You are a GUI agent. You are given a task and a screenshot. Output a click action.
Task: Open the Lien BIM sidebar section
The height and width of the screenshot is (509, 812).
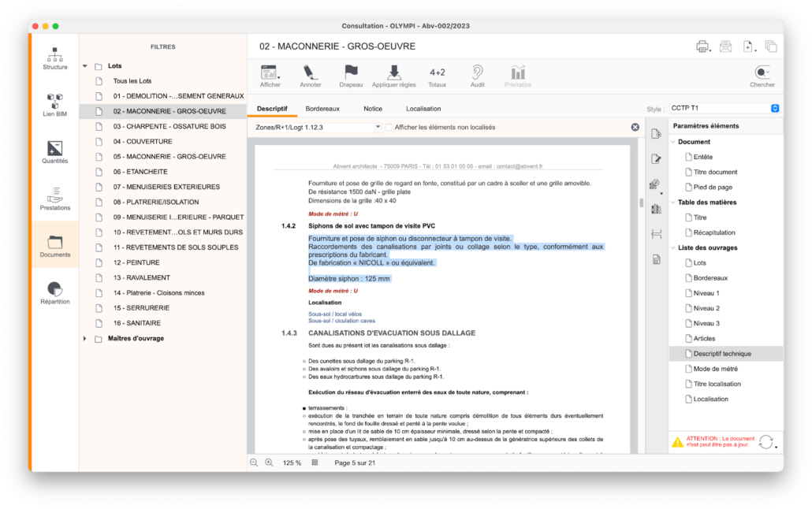point(55,105)
